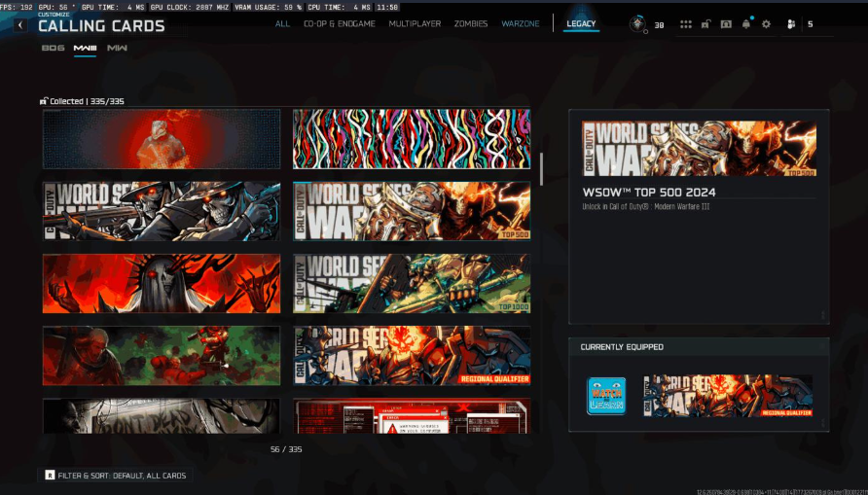The height and width of the screenshot is (495, 868).
Task: Click the Unlock in Modern Warfare III text
Action: coord(646,207)
